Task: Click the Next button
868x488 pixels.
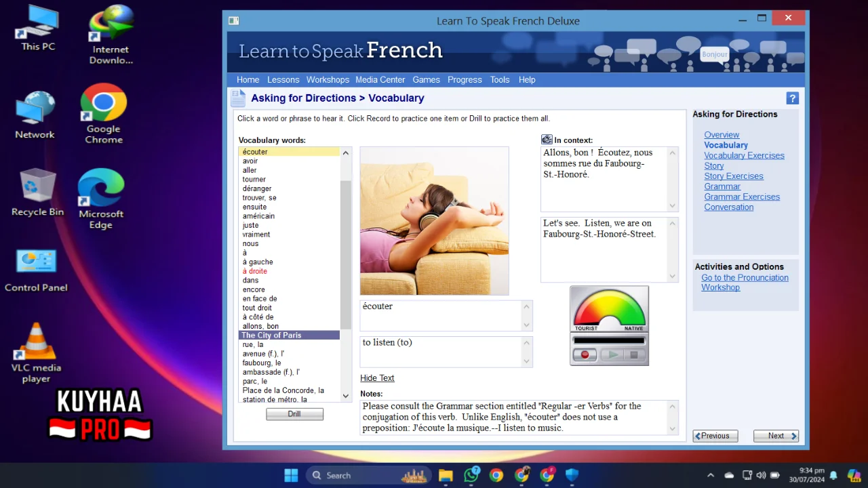Action: [x=776, y=436]
